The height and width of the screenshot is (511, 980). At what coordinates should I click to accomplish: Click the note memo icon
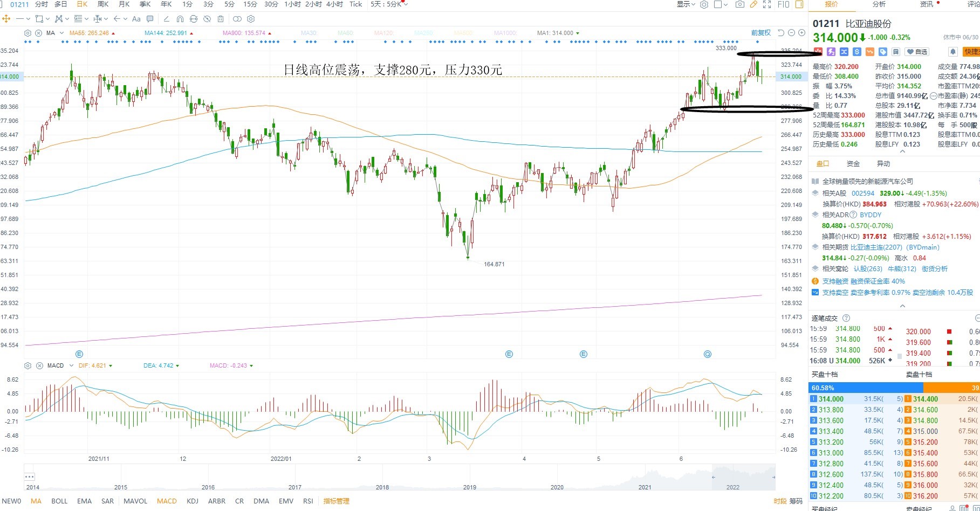[x=896, y=52]
